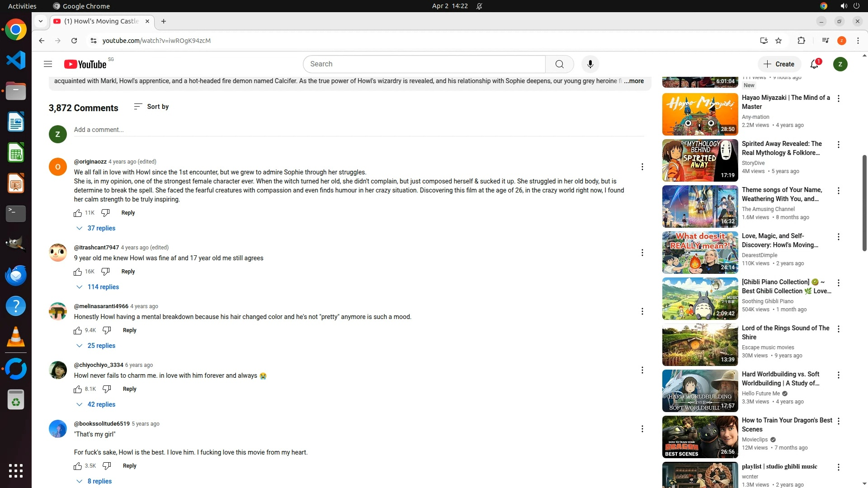The width and height of the screenshot is (868, 488).
Task: Bookmark this page with the star icon
Action: point(778,41)
